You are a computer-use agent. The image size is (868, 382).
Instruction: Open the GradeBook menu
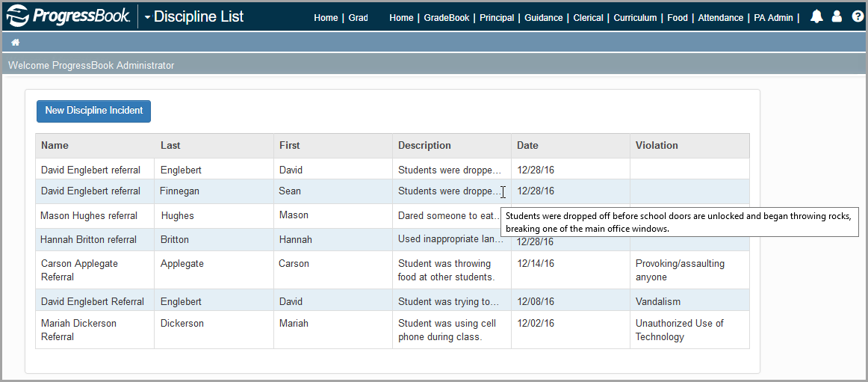click(447, 18)
